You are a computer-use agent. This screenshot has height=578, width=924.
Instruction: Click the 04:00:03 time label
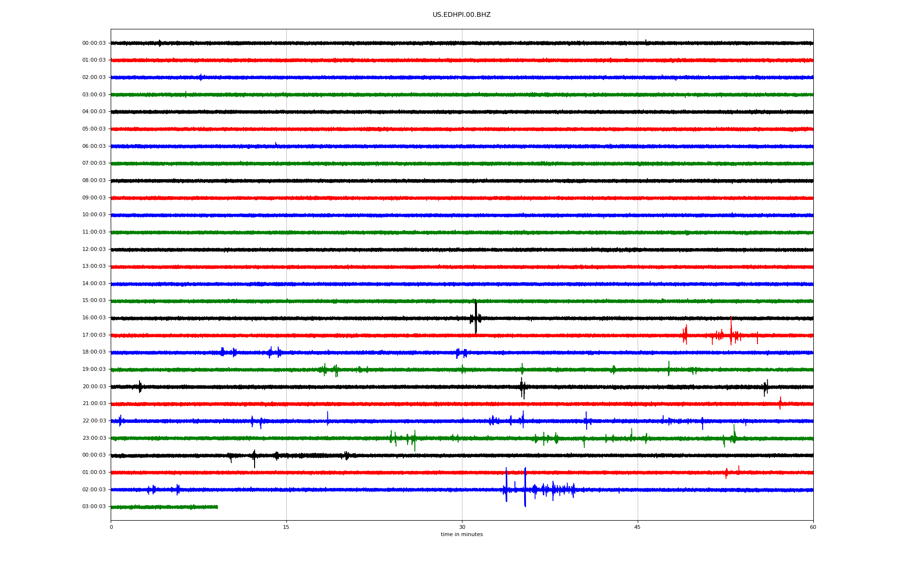click(x=94, y=112)
